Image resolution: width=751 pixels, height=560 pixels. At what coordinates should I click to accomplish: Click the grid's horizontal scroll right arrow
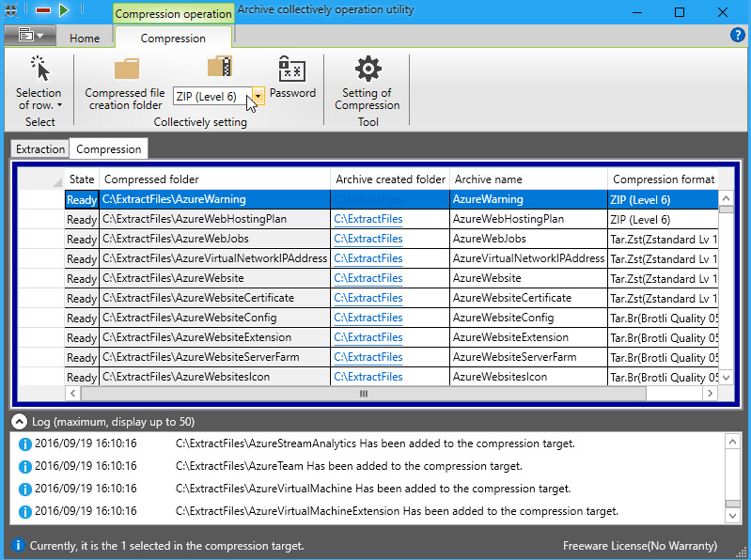[710, 394]
